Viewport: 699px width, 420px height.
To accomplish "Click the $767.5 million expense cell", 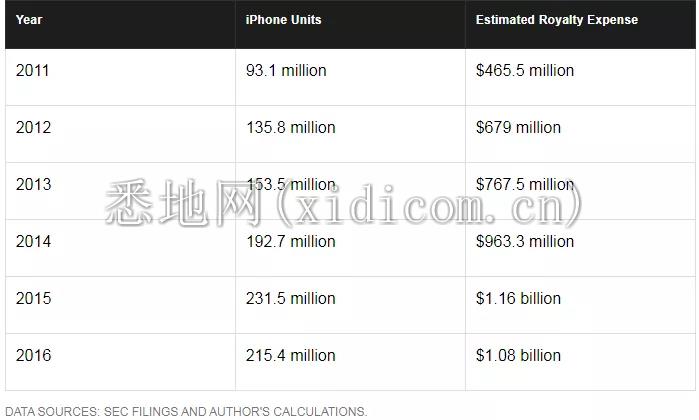I will click(580, 191).
